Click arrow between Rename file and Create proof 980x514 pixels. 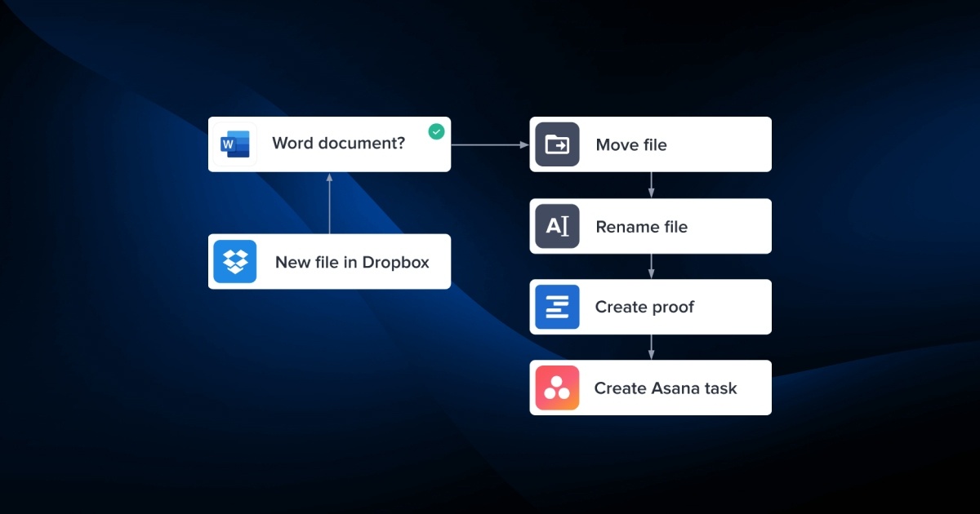coord(651,266)
